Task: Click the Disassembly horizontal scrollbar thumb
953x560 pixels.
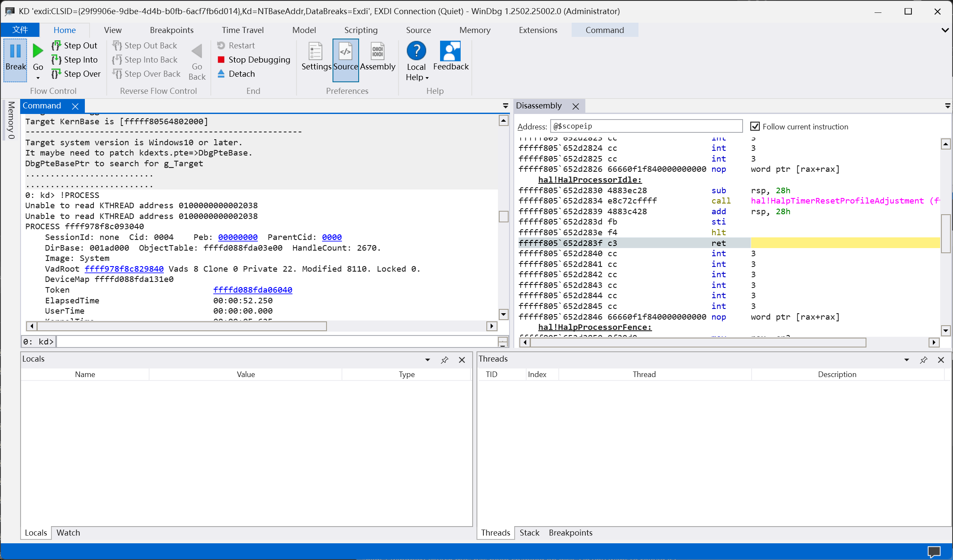Action: [698, 342]
